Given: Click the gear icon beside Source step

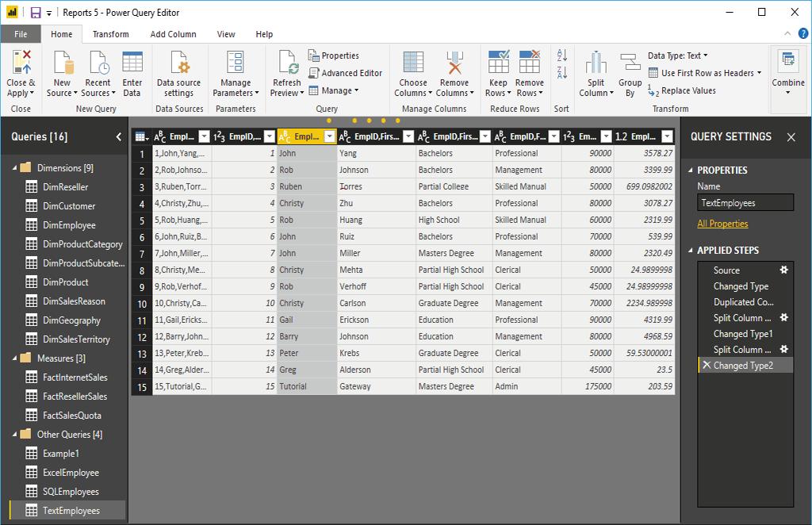Looking at the screenshot, I should click(x=783, y=270).
